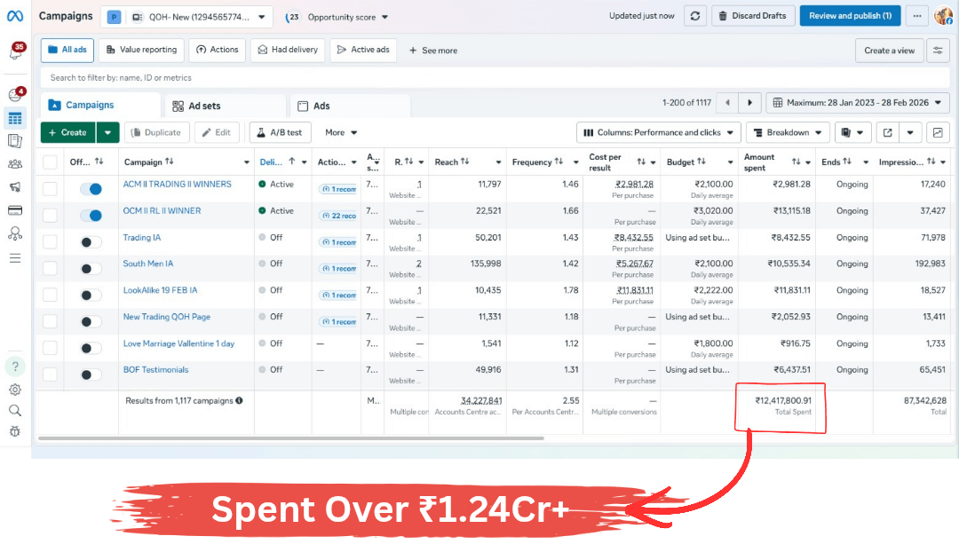Go to next page of campaigns

tap(749, 103)
